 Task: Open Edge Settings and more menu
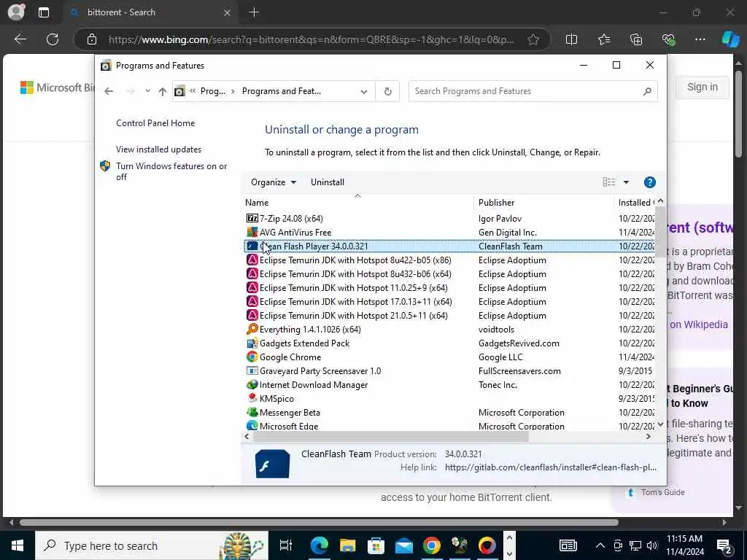tap(700, 39)
